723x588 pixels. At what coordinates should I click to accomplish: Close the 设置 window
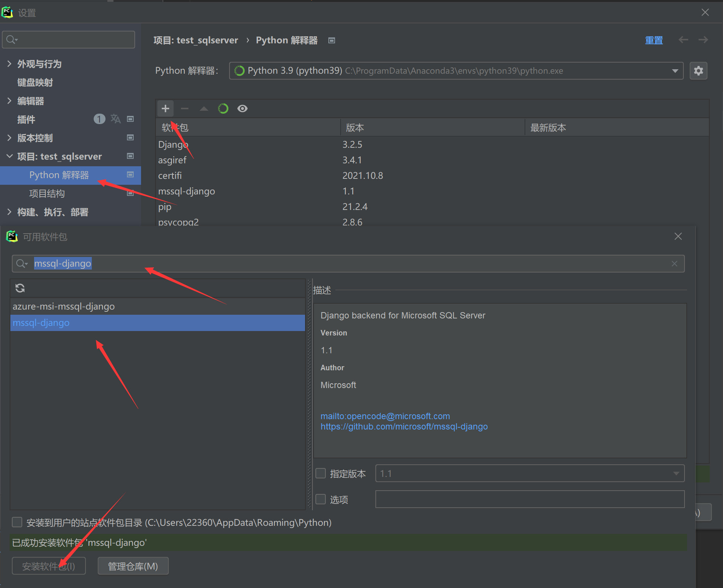[x=705, y=12]
